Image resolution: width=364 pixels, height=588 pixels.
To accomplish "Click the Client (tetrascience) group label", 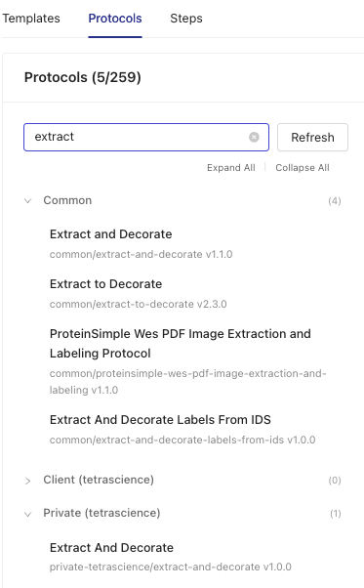I will (x=99, y=480).
